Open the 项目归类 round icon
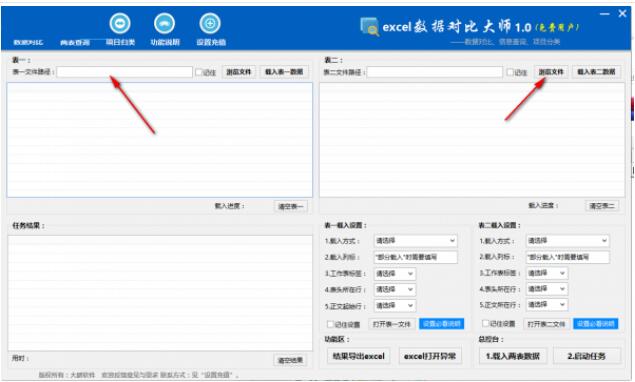The height and width of the screenshot is (382, 635). 120,23
